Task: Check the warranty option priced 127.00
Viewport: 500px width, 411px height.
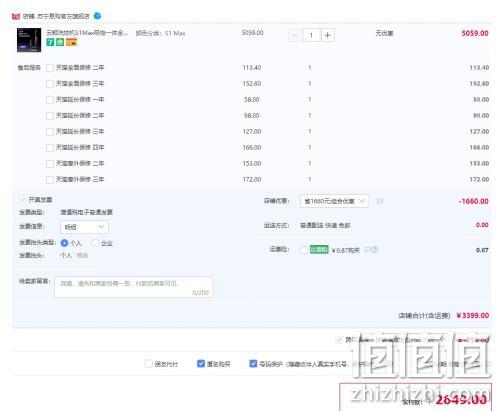Action: tap(50, 132)
